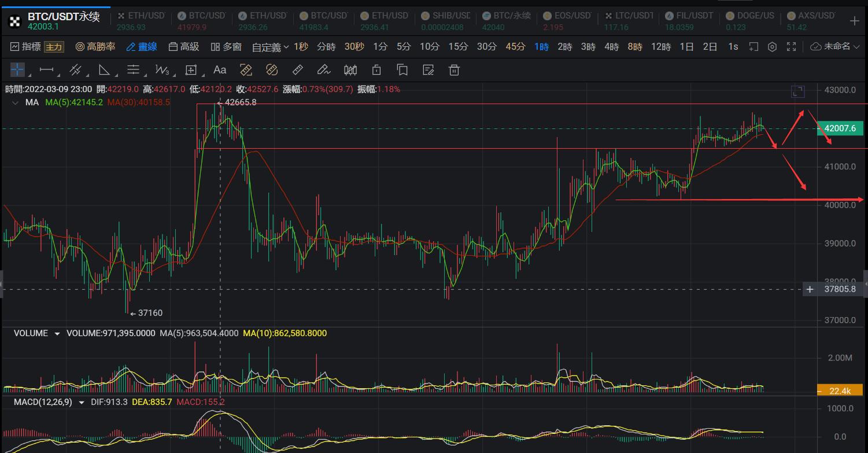Click the MA(30):40158.5 indicator label
868x453 pixels.
[138, 102]
